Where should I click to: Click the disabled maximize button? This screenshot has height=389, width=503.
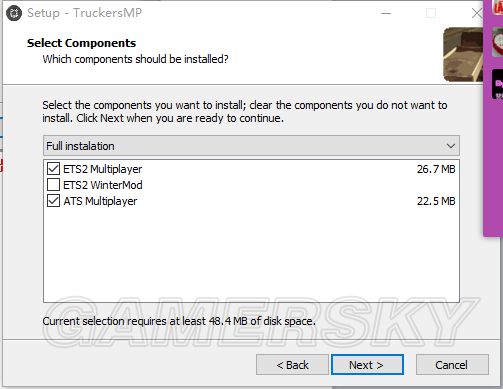431,13
